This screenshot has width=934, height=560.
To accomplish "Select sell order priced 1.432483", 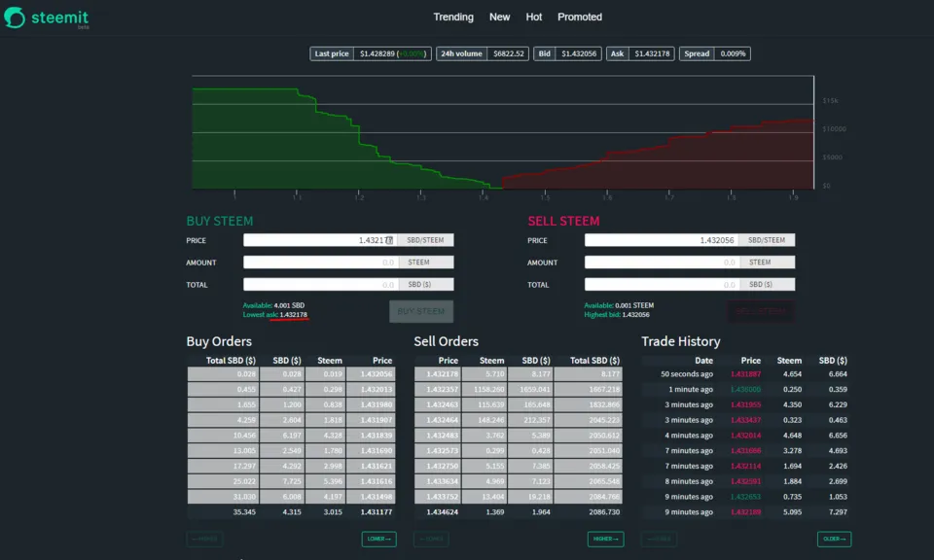I will tap(519, 436).
